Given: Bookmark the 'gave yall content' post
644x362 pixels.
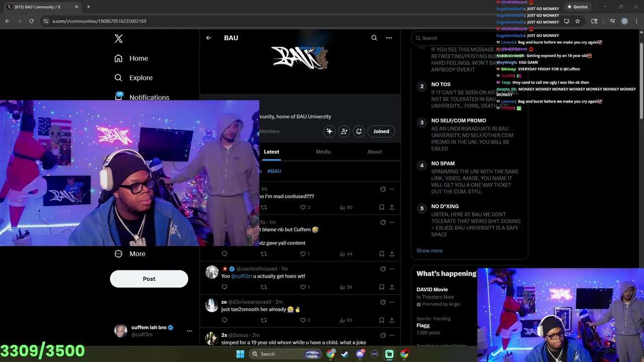Looking at the screenshot, I should point(381,254).
